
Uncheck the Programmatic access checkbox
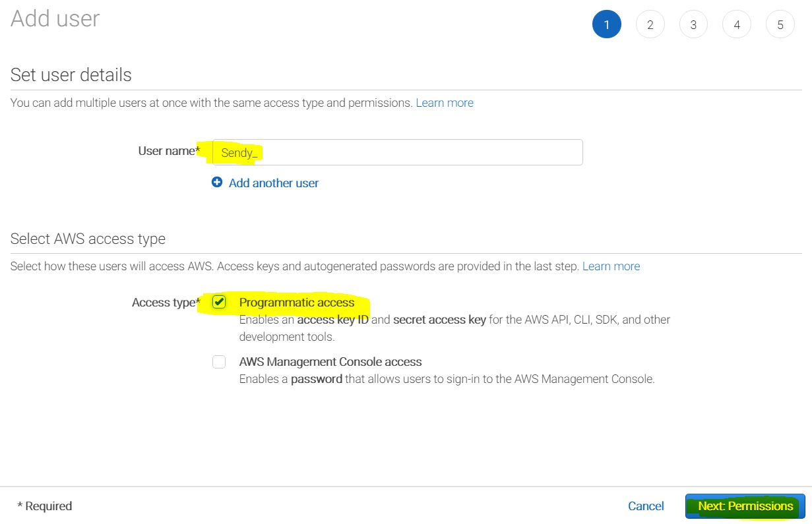click(219, 303)
